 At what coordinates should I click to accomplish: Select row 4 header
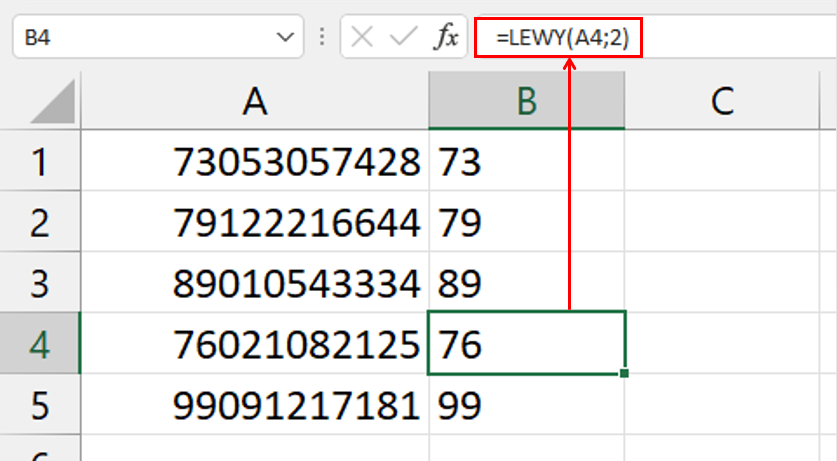[x=40, y=344]
